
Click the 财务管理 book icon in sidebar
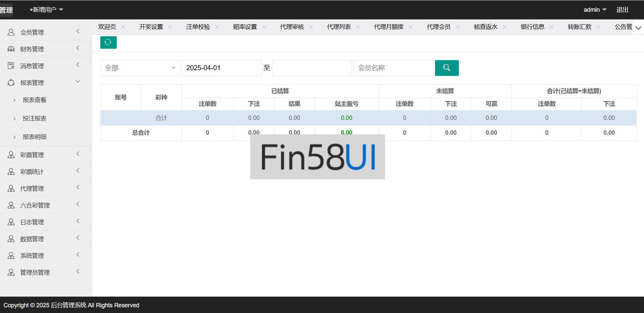click(11, 49)
